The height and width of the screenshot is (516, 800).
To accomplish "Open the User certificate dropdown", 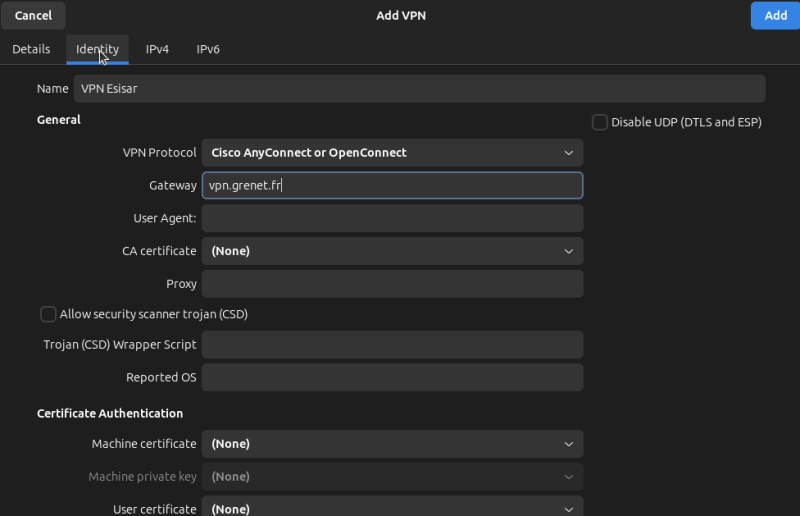I will click(392, 508).
